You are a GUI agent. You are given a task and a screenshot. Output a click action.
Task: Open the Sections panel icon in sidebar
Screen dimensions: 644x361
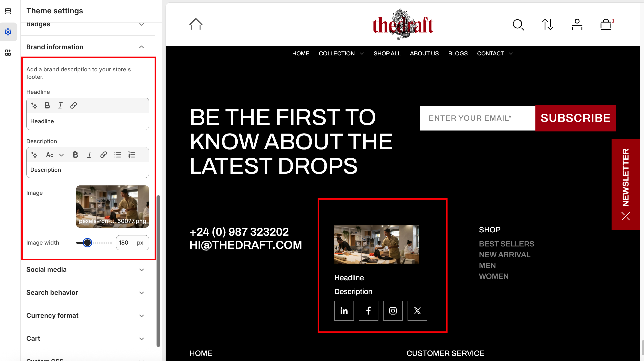click(x=8, y=11)
